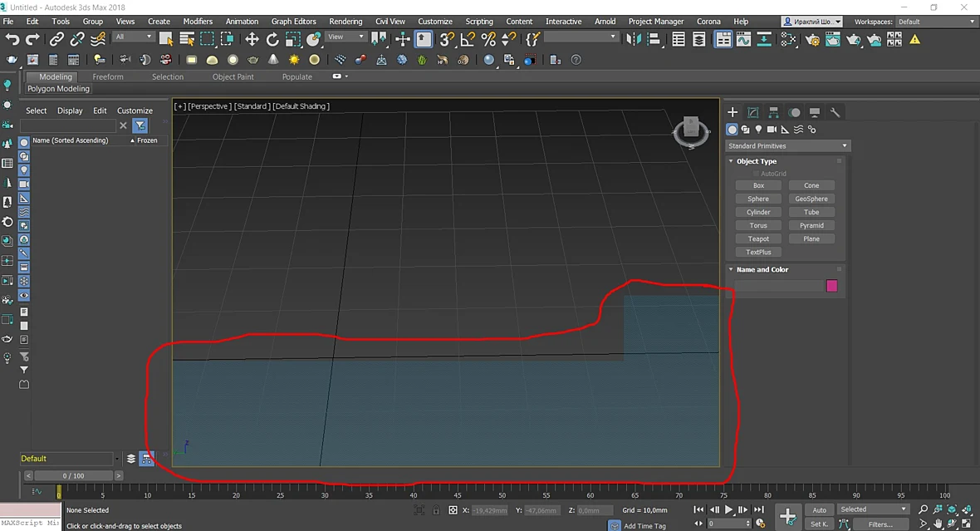Switch to the Freeform ribbon tab
Screen dimensions: 980x531
[x=107, y=77]
